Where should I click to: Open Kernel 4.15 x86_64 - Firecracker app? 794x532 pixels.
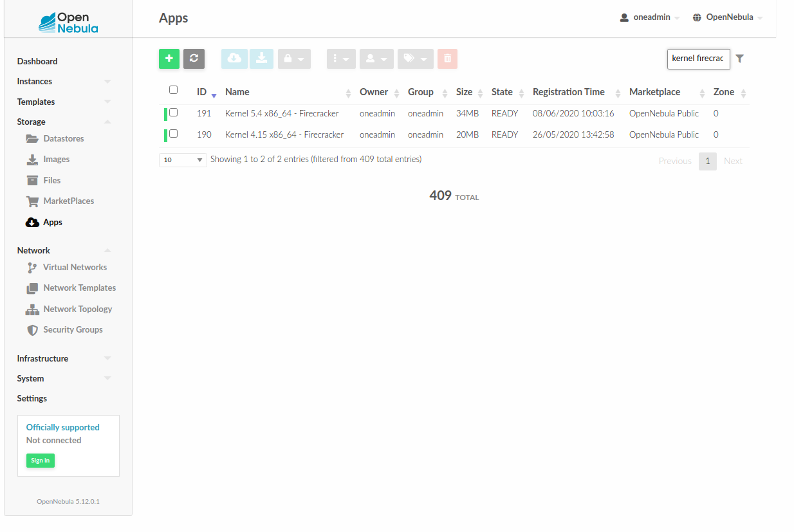click(284, 134)
